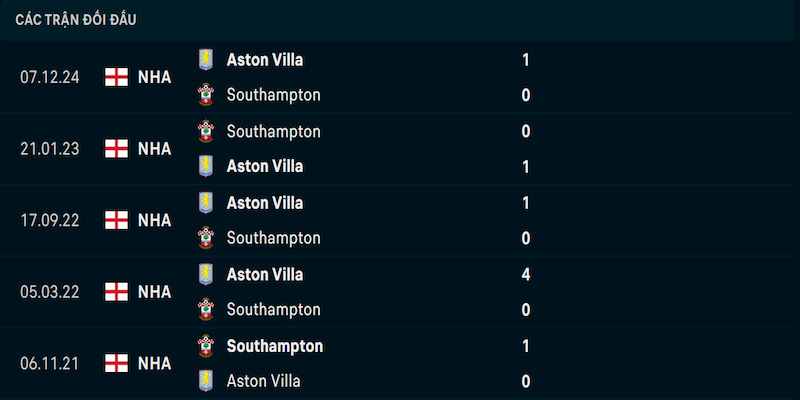Click Southampton crest in 06.11.21 match
This screenshot has width=800, height=400.
tap(206, 345)
